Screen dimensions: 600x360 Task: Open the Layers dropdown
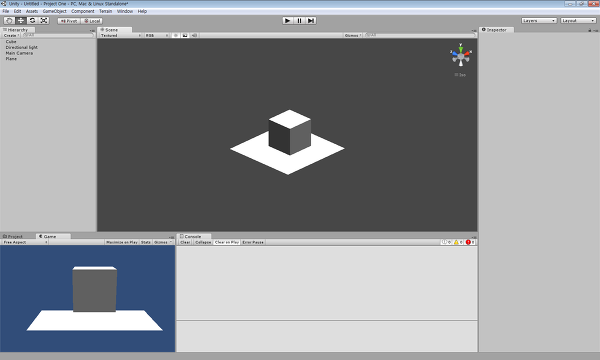tap(539, 21)
